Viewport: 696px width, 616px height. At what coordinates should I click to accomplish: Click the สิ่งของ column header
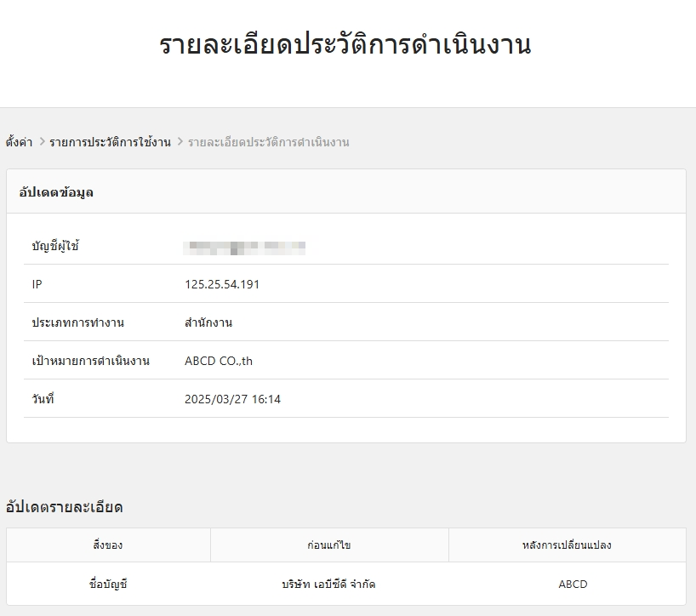coord(108,545)
